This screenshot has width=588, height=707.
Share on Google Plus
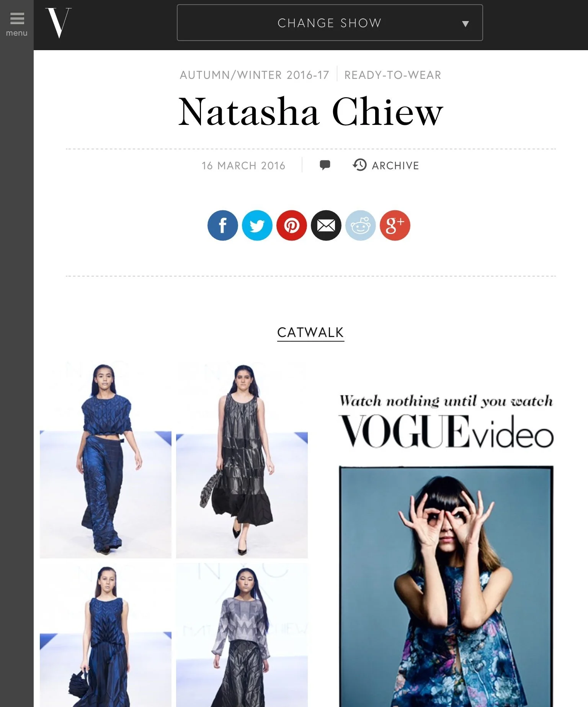395,225
